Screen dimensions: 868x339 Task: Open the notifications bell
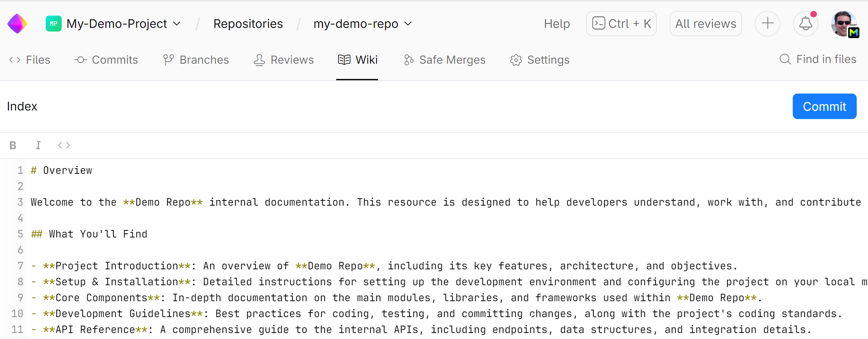(x=806, y=23)
